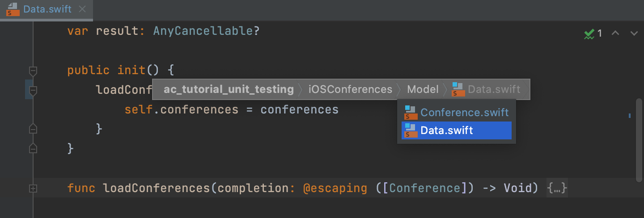The width and height of the screenshot is (644, 218).
Task: Expand the folded loadConferences function
Action: click(33, 189)
